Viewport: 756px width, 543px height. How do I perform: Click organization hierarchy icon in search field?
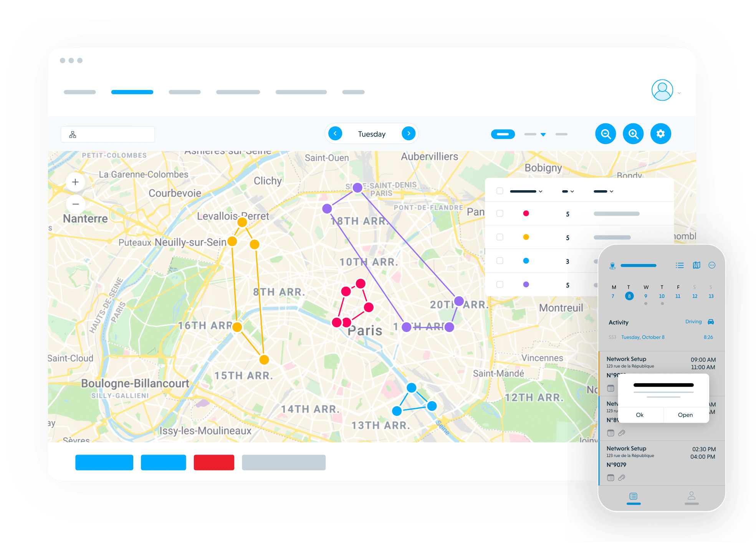[x=73, y=135]
